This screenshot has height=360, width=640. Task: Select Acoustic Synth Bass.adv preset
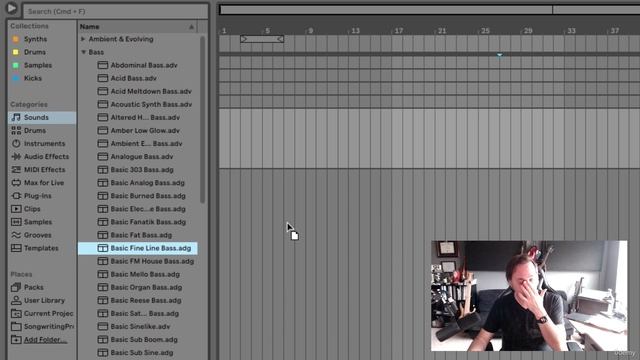pyautogui.click(x=151, y=104)
